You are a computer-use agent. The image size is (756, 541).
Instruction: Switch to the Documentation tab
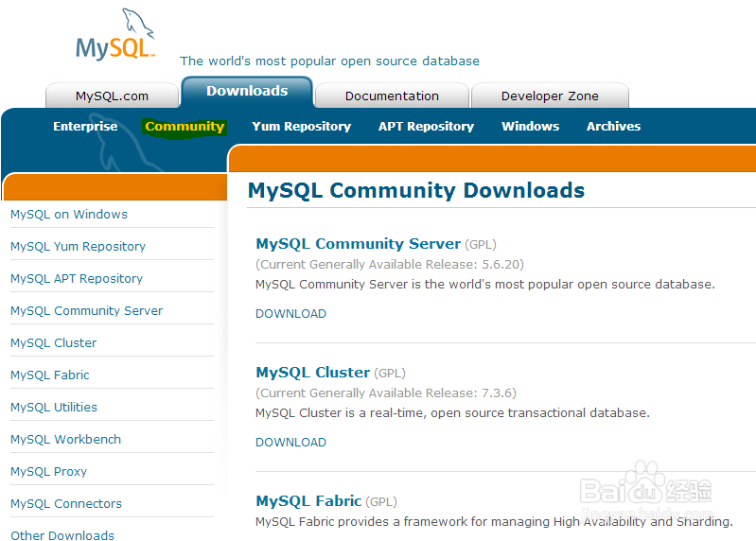pos(392,96)
